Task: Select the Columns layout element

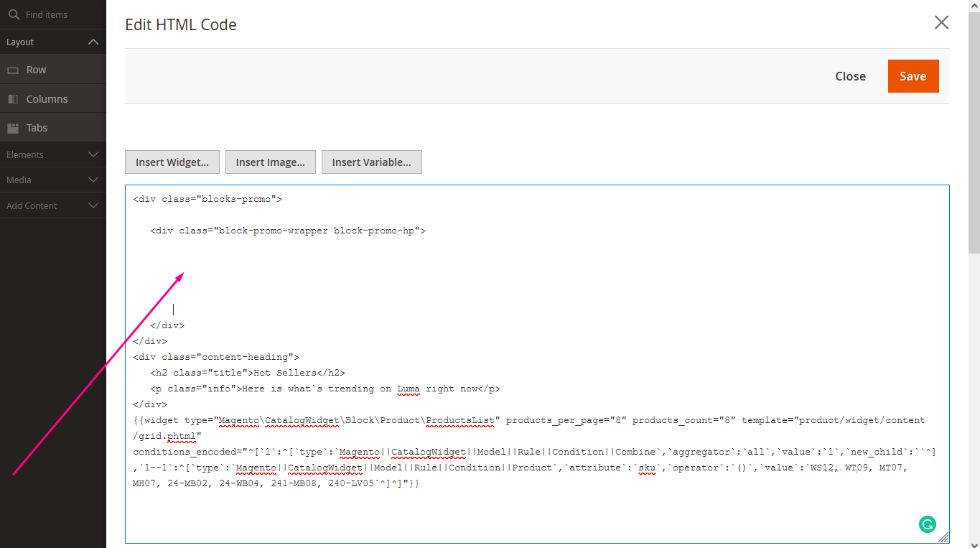Action: [46, 98]
